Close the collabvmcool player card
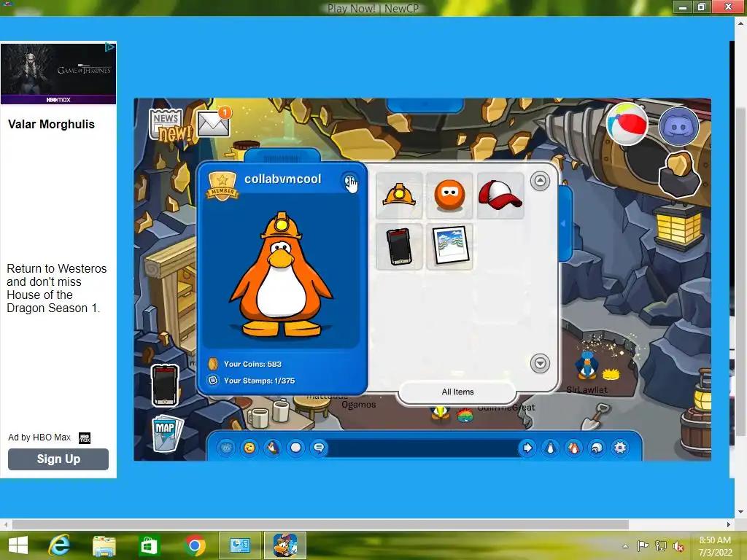Viewport: 747px width, 560px height. click(350, 181)
